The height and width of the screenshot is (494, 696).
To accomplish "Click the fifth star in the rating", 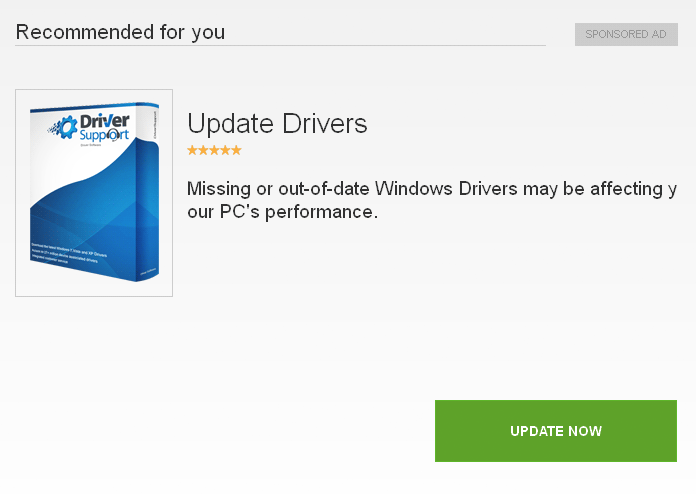I will click(x=237, y=150).
